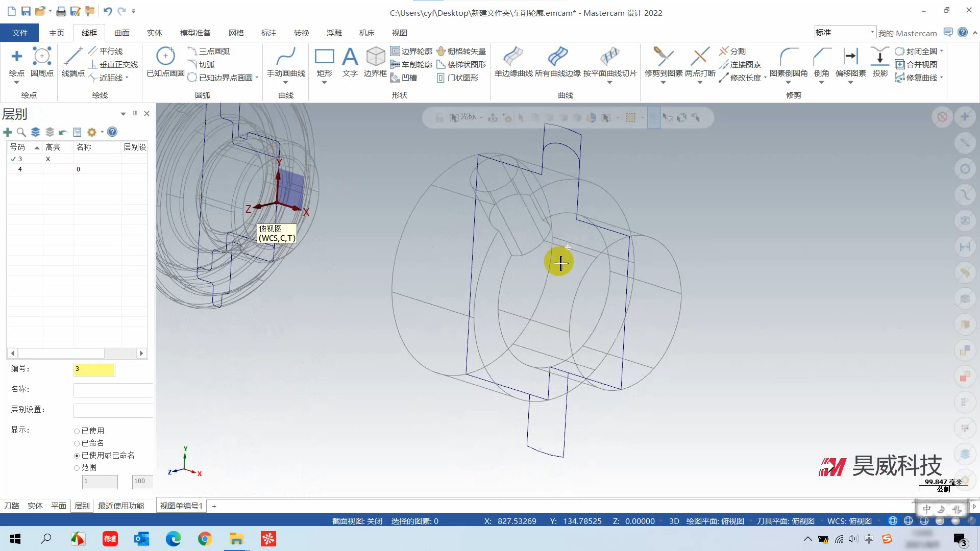Select the 已命名 display radio button
980x551 pixels.
tap(77, 443)
